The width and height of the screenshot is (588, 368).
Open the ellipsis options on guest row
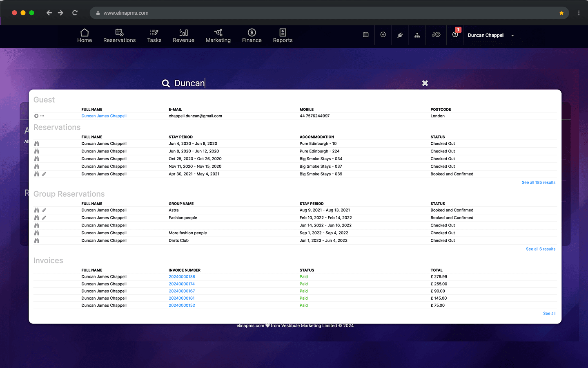coord(42,116)
